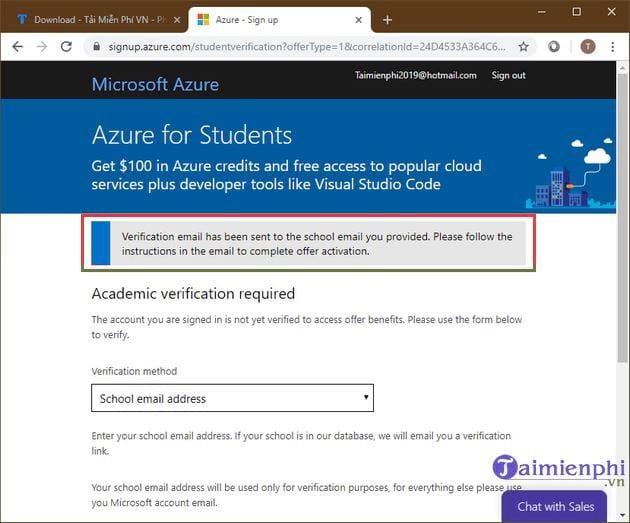Switch to Download - Tải Miễn Phí VN tab
Screen dimensions: 630x523
click(94, 20)
